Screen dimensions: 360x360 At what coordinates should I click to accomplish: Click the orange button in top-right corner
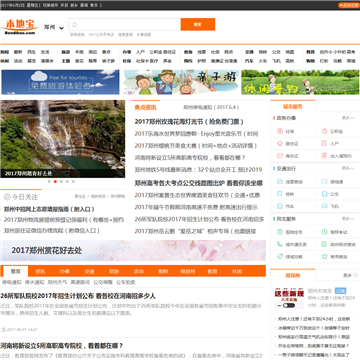point(349,5)
